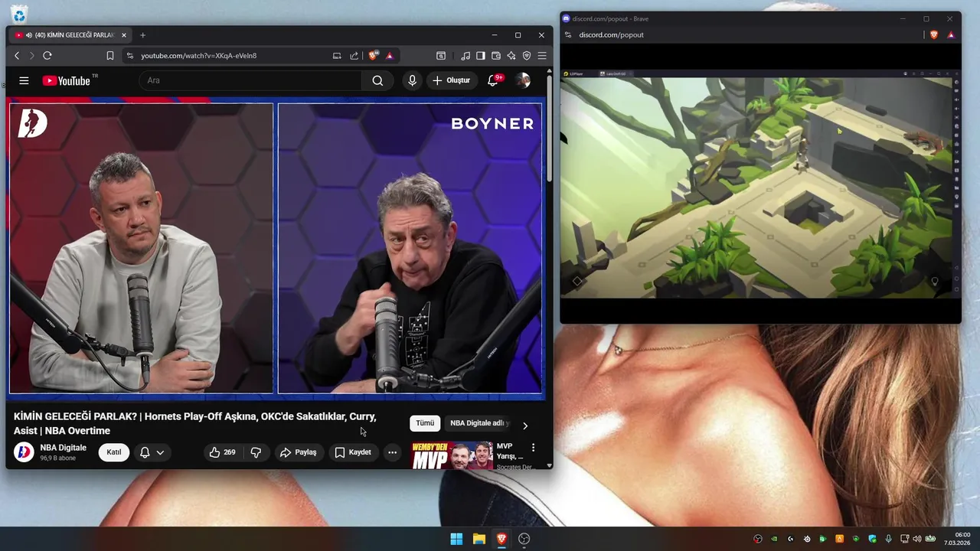Go back in the YouTube browser window
The image size is (980, 551).
pos(17,56)
